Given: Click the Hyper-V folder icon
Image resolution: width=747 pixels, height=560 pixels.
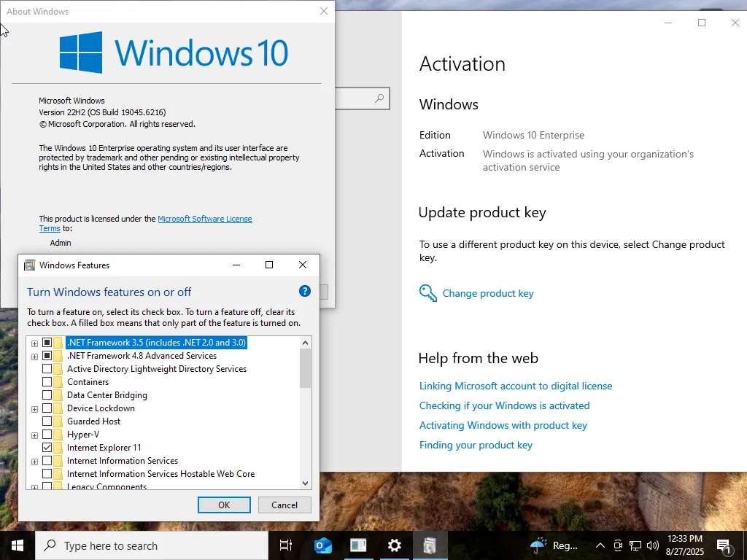Looking at the screenshot, I should 58,435.
